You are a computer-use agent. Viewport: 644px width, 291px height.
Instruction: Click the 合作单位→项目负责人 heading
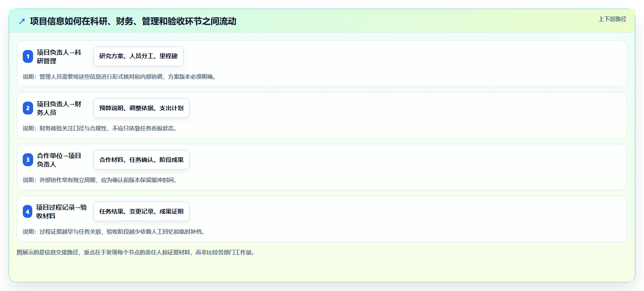[59, 160]
